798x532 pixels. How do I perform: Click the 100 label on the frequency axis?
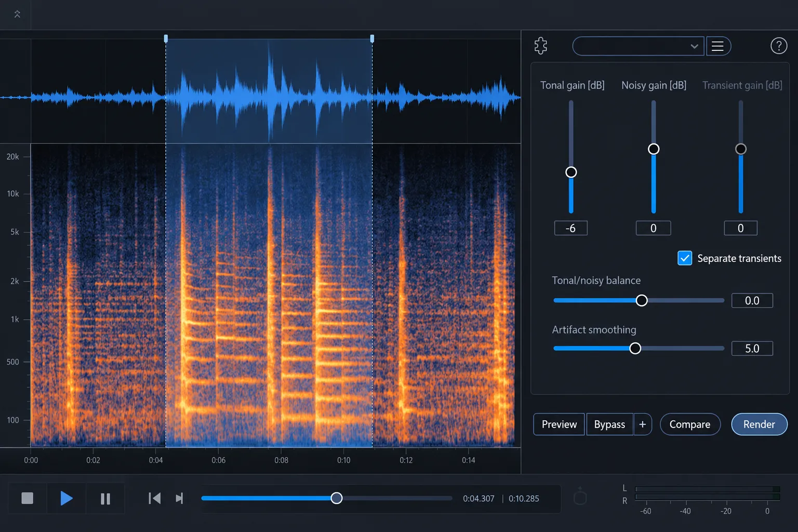[12, 420]
